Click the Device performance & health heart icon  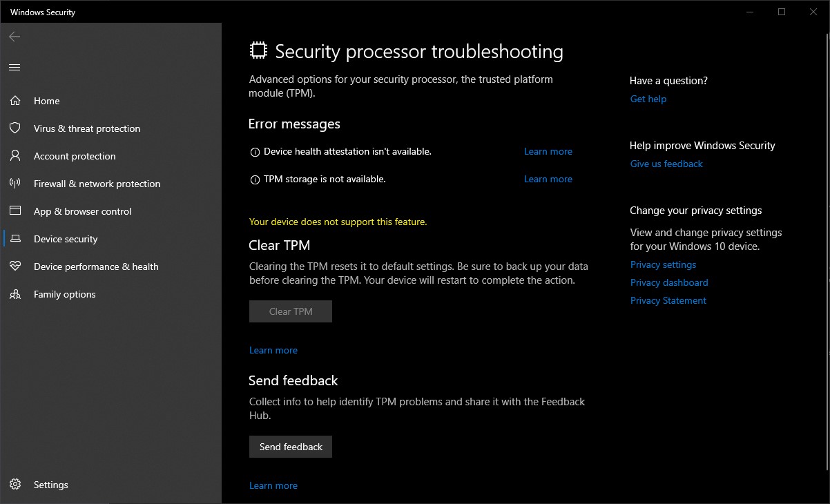(15, 266)
